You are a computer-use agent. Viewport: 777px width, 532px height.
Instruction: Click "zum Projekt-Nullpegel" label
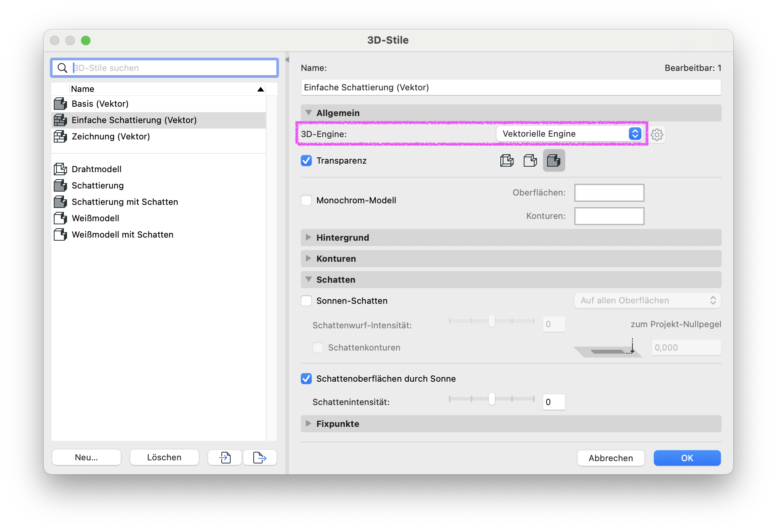(x=676, y=324)
